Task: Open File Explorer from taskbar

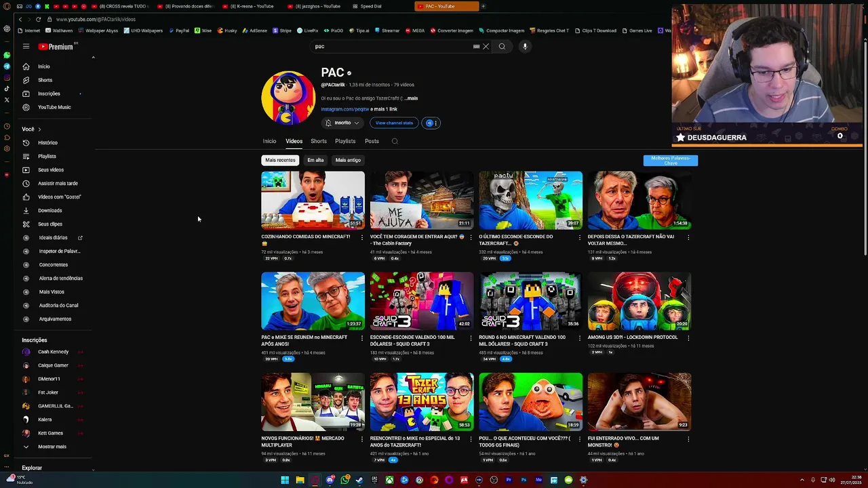Action: coord(300,480)
